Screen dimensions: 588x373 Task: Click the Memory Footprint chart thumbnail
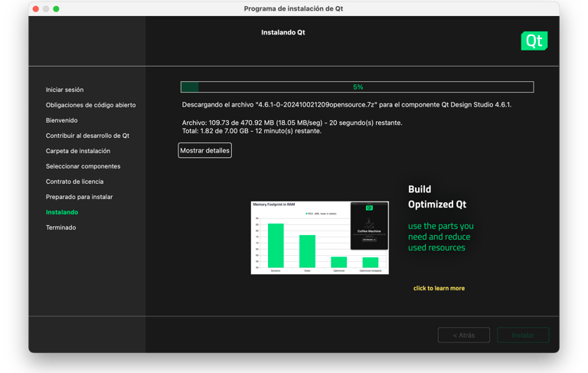click(x=319, y=238)
